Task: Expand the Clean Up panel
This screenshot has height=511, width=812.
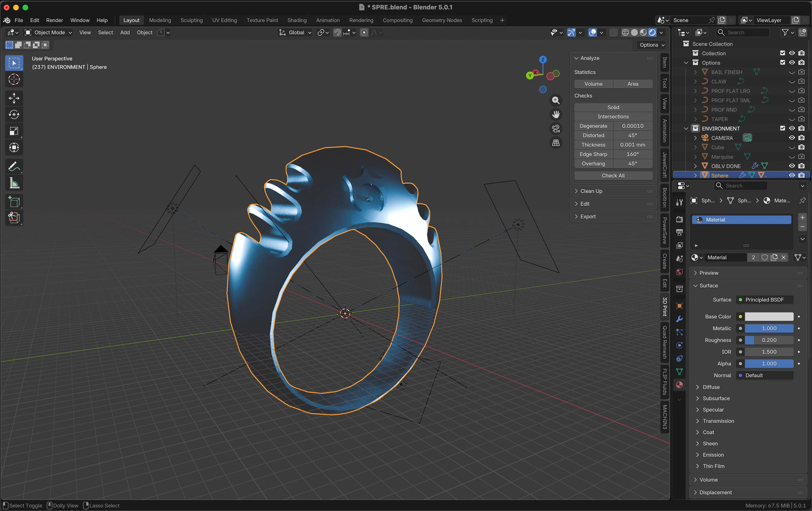Action: coord(591,191)
